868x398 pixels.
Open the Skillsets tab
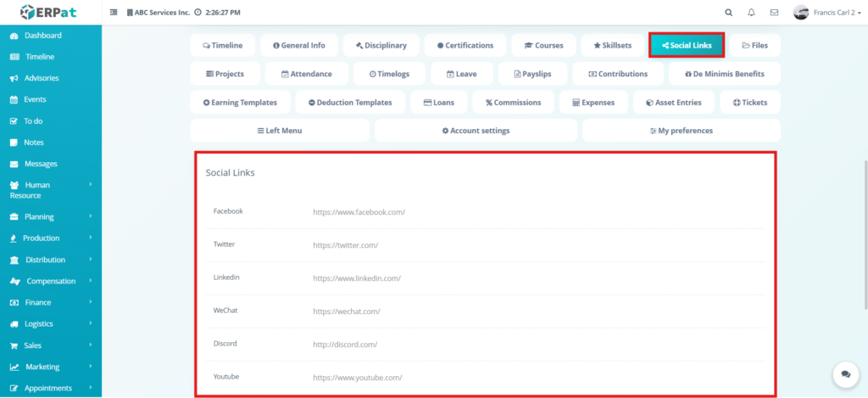click(x=612, y=46)
